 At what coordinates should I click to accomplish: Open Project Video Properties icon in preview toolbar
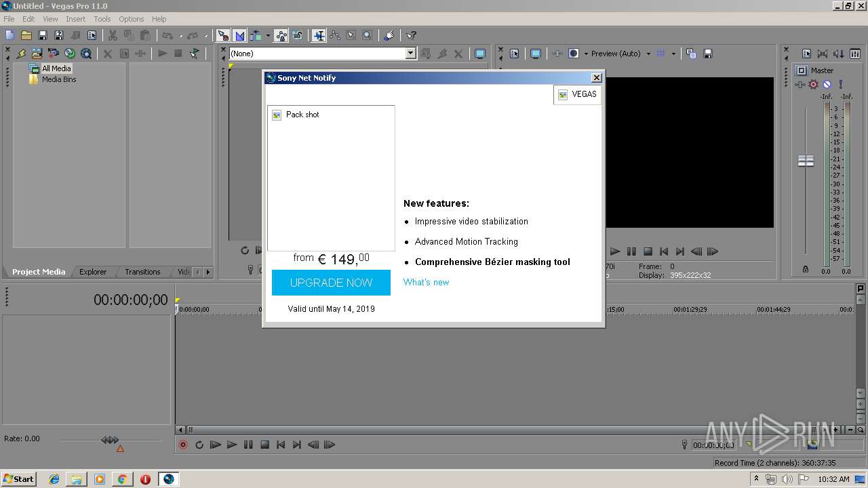click(514, 54)
